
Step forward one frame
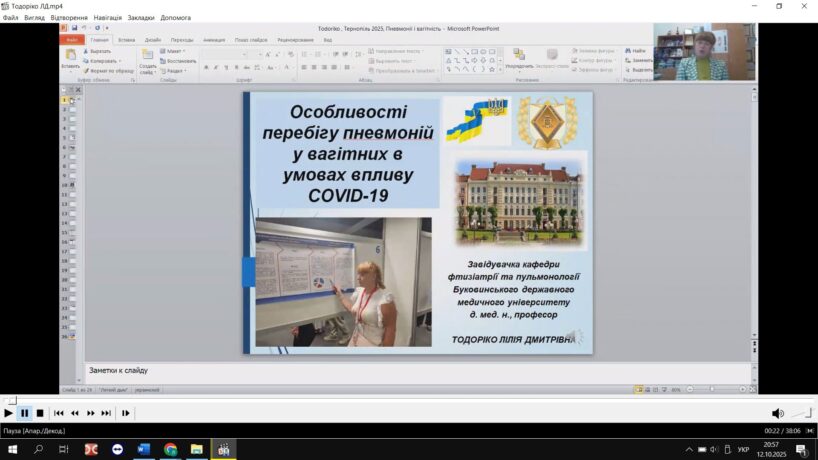point(126,413)
